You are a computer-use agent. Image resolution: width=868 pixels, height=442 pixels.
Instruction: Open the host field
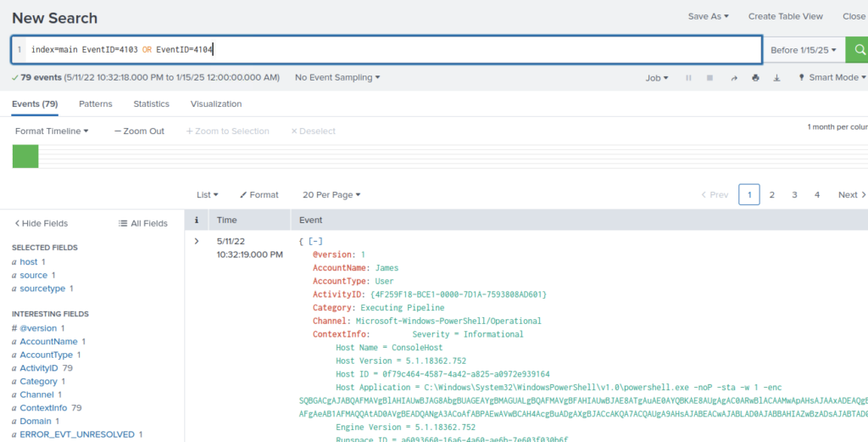click(x=29, y=262)
